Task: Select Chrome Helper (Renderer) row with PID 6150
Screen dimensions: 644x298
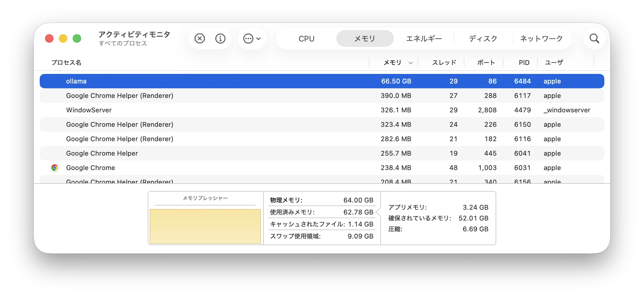Action: 322,124
